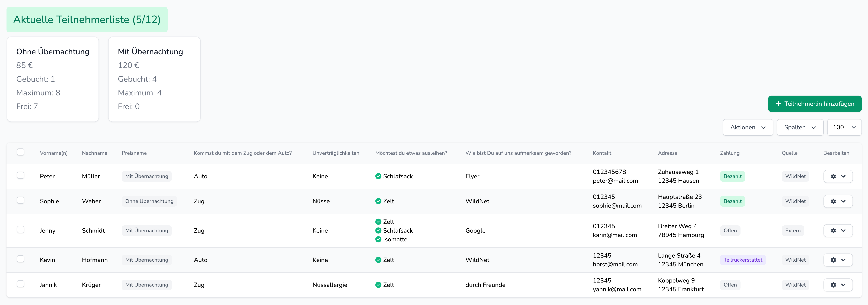Click the gear icon in Jannik Krüger's row
868x305 pixels.
click(x=833, y=285)
